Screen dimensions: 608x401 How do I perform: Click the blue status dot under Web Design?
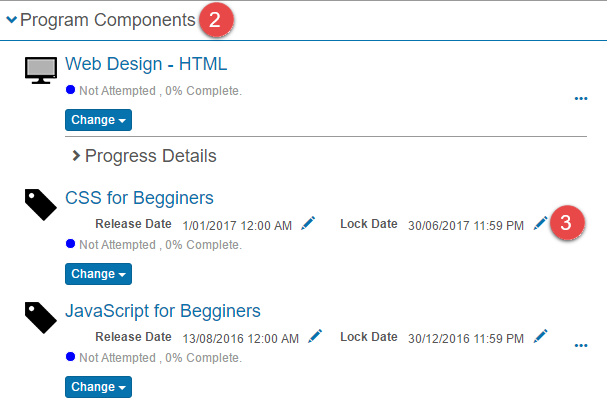(70, 90)
